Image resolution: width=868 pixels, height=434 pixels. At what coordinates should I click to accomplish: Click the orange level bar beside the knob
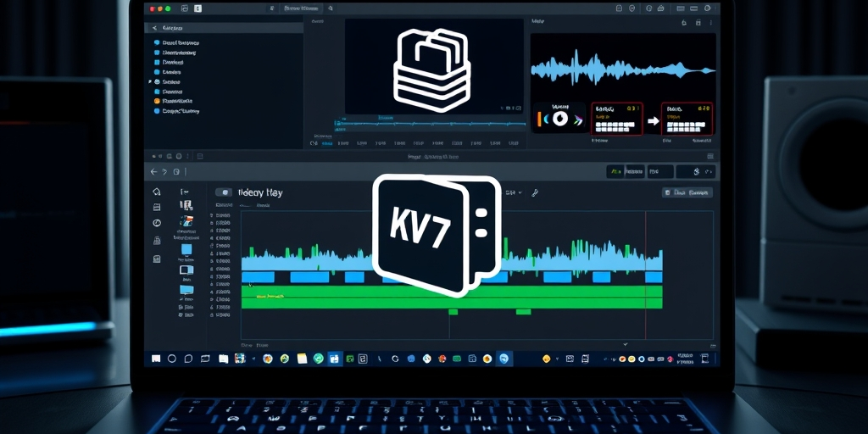(x=538, y=119)
